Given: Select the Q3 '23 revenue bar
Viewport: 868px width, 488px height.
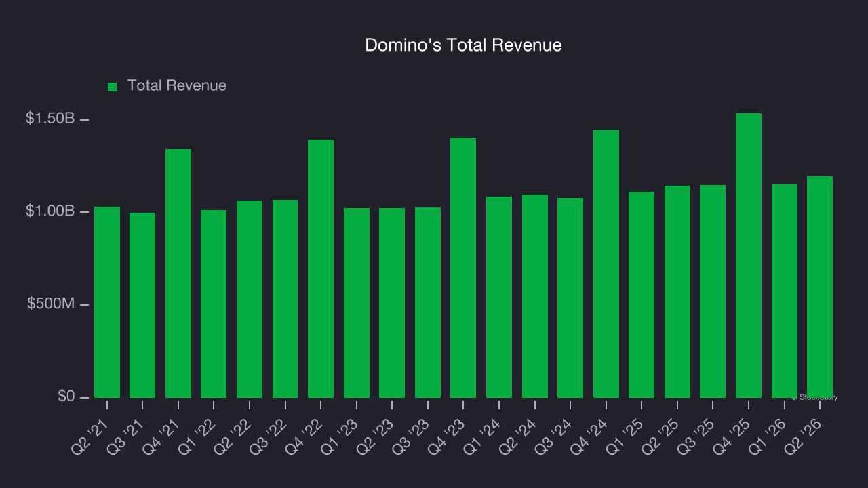Looking at the screenshot, I should (x=428, y=302).
